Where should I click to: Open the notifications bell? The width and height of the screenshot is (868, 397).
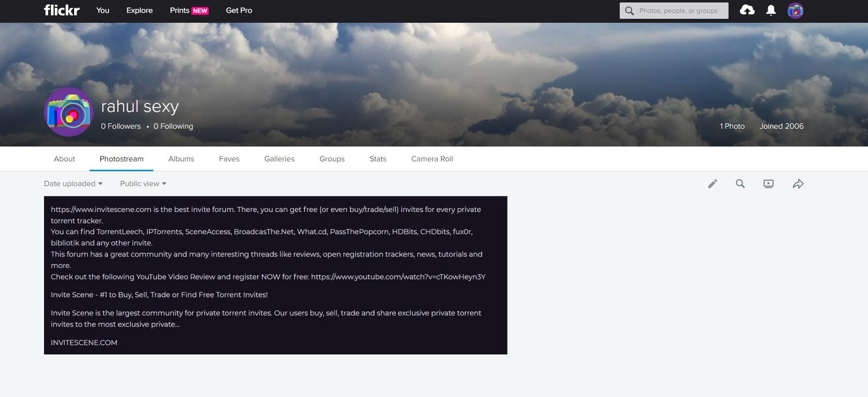coord(771,10)
